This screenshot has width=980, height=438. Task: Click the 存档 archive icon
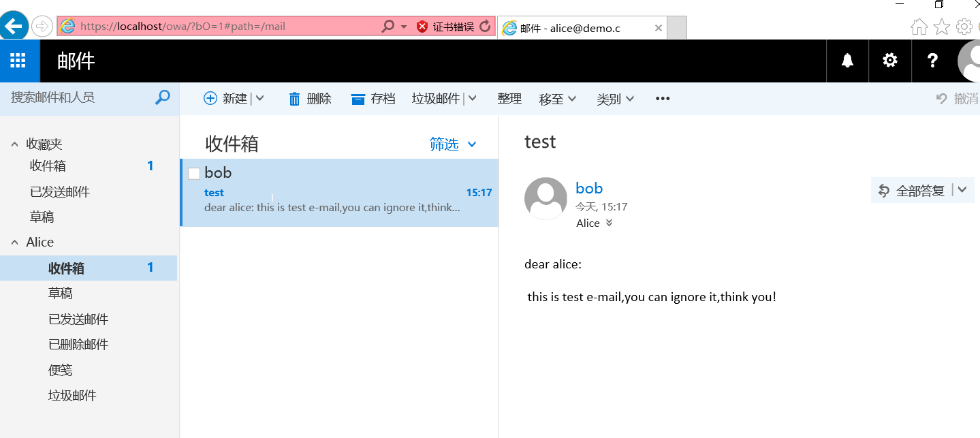[x=358, y=98]
